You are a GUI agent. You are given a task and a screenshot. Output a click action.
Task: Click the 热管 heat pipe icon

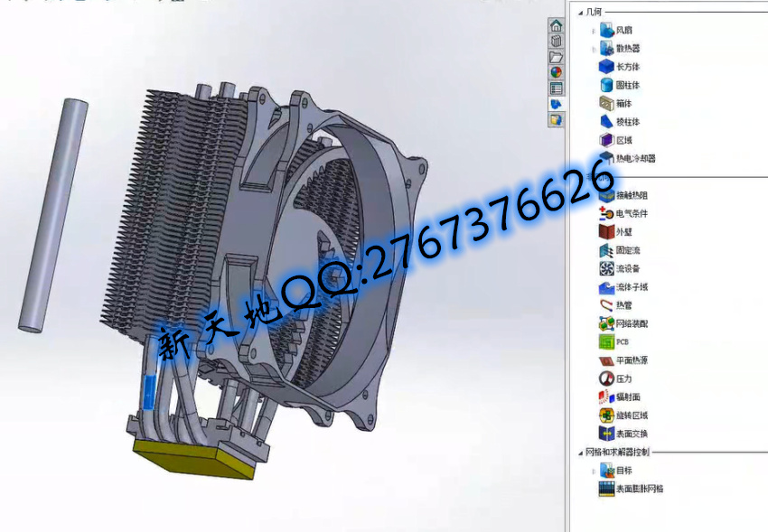click(606, 305)
